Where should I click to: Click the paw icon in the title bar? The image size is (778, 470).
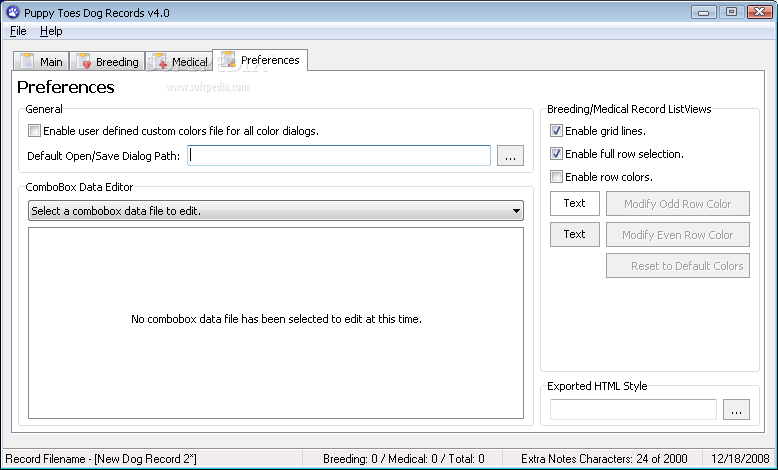click(x=12, y=11)
